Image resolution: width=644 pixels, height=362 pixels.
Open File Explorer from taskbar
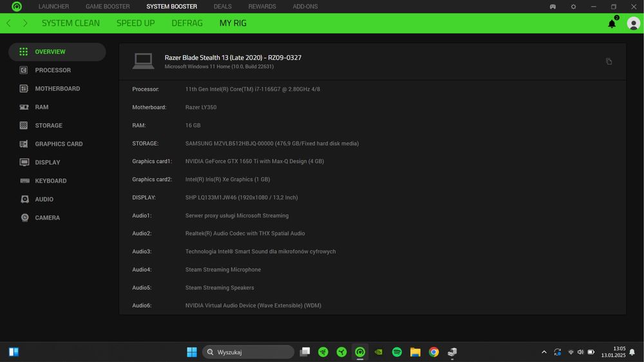point(415,352)
